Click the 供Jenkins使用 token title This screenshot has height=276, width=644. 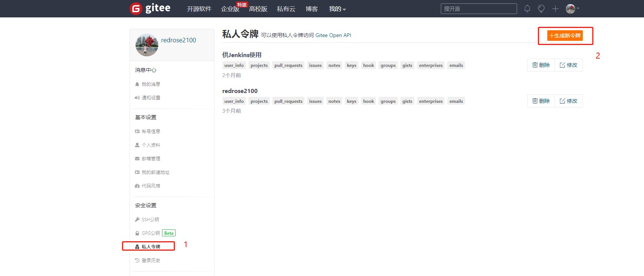tap(242, 55)
